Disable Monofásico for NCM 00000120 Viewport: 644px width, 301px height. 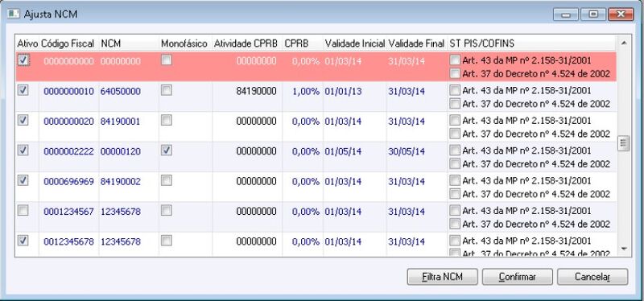point(167,150)
